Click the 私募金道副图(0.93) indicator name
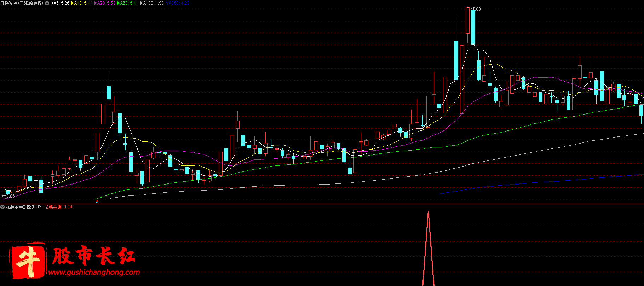This screenshot has width=644, height=286. tap(24, 207)
